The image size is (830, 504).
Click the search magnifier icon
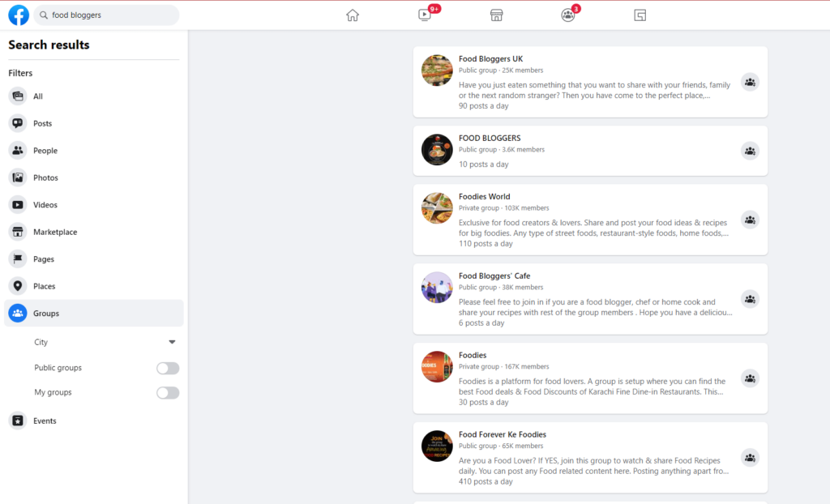(x=44, y=15)
